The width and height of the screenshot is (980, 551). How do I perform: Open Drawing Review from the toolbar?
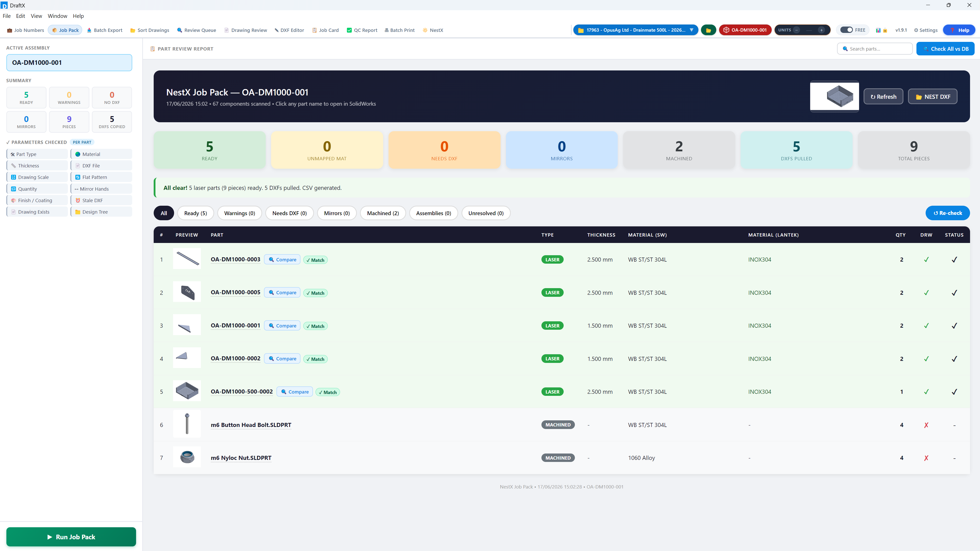[x=245, y=30]
